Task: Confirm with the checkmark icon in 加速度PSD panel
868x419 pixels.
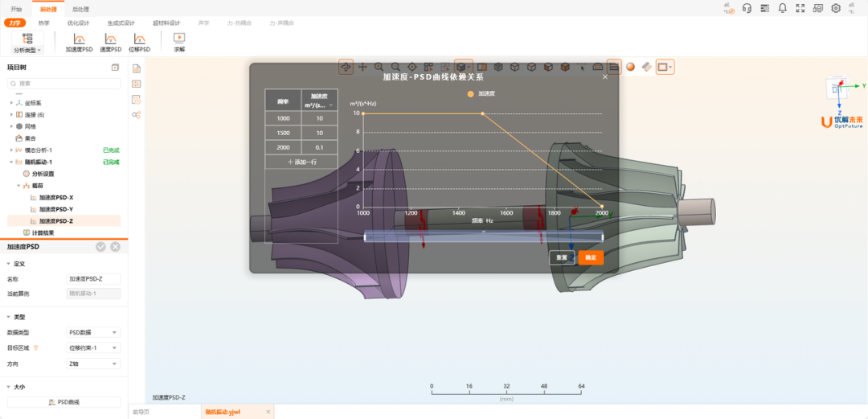Action: 101,247
